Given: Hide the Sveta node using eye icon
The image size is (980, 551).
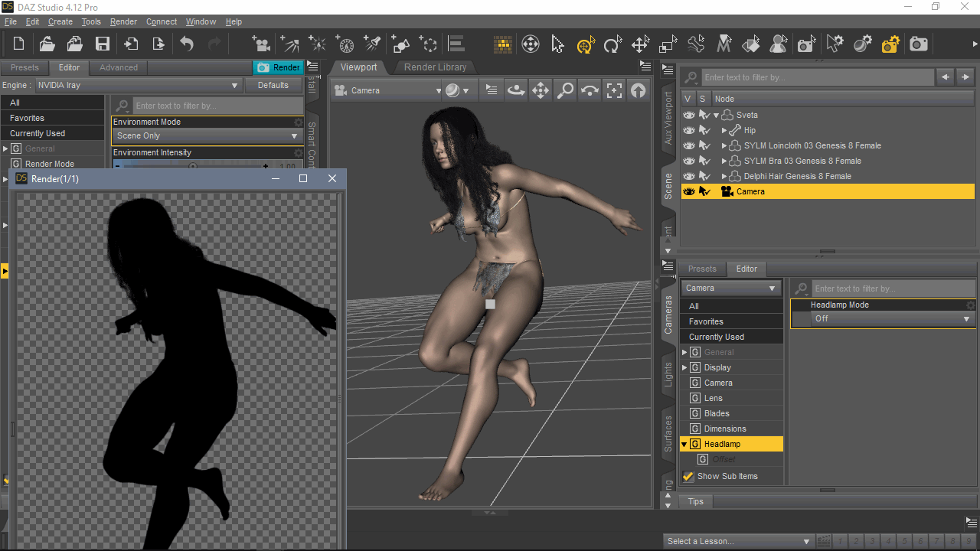Looking at the screenshot, I should point(688,115).
